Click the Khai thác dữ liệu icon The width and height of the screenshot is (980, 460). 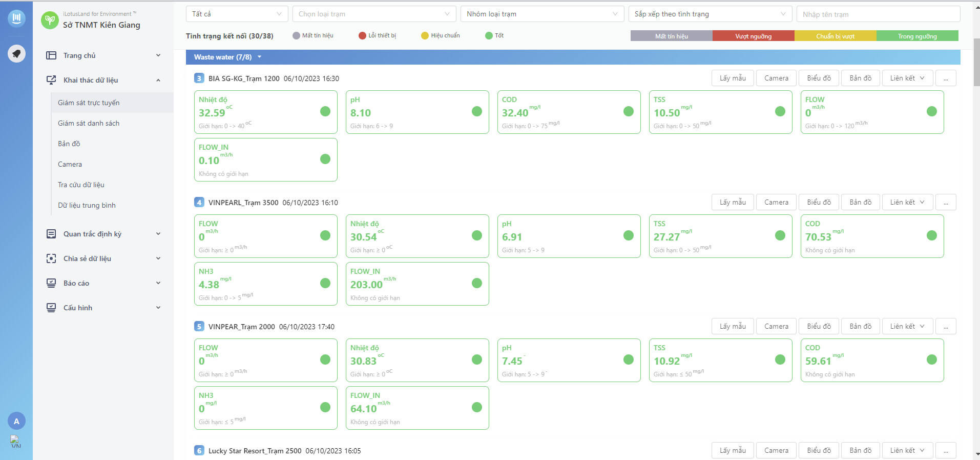tap(51, 80)
